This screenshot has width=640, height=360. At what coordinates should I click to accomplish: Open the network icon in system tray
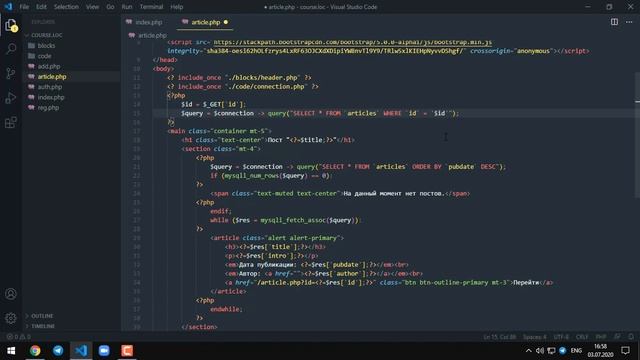click(551, 351)
